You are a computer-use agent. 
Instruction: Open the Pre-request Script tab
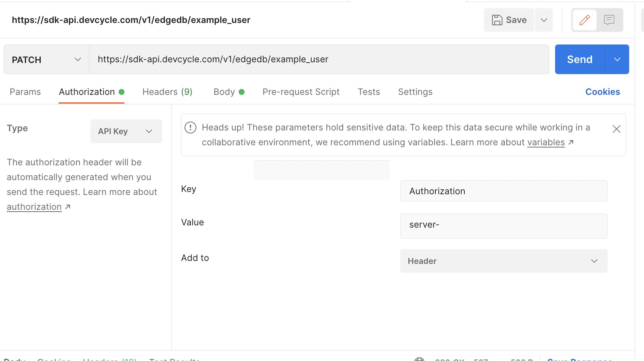[x=301, y=92]
